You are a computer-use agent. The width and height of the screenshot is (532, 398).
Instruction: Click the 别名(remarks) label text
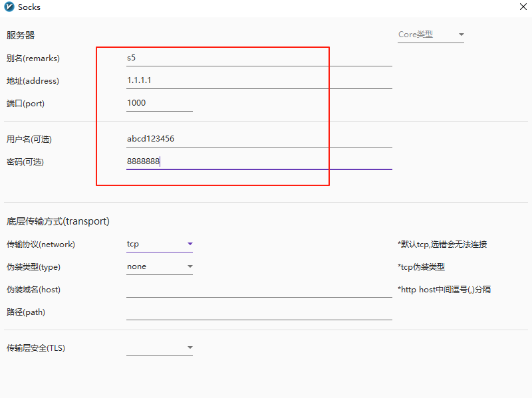click(x=33, y=58)
